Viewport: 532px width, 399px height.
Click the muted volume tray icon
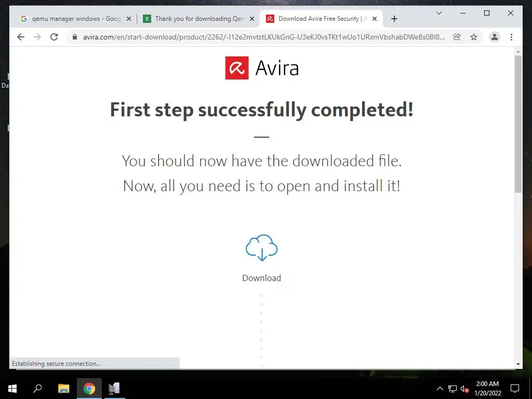click(x=464, y=389)
